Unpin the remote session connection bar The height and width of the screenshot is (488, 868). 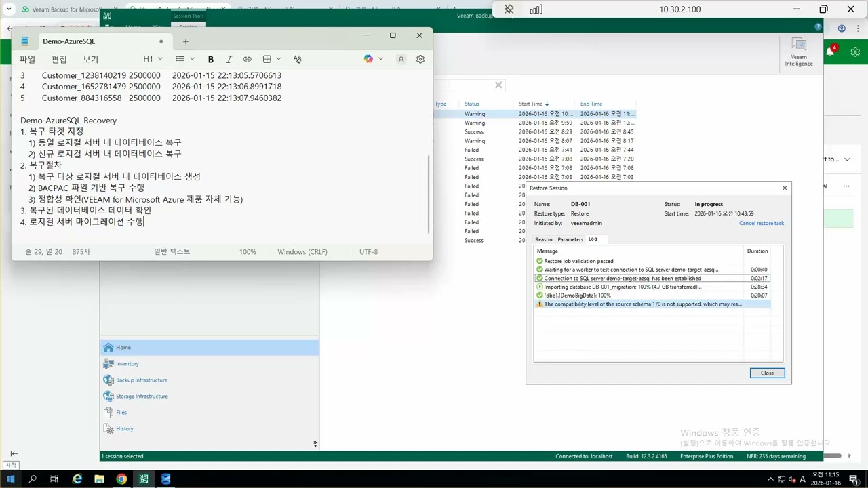[509, 9]
